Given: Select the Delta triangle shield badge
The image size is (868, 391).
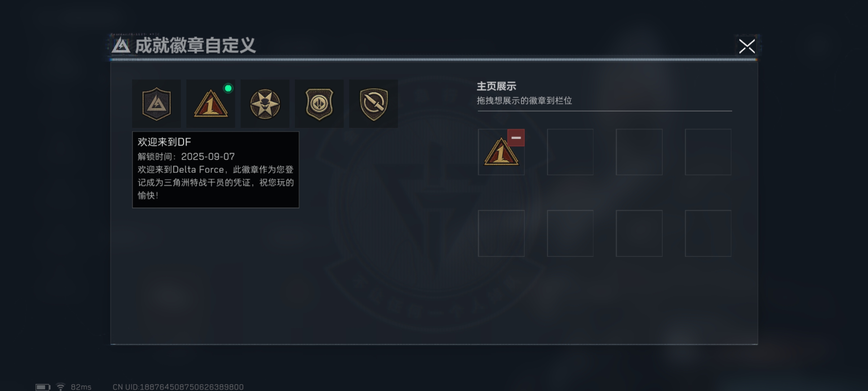Looking at the screenshot, I should [x=156, y=104].
